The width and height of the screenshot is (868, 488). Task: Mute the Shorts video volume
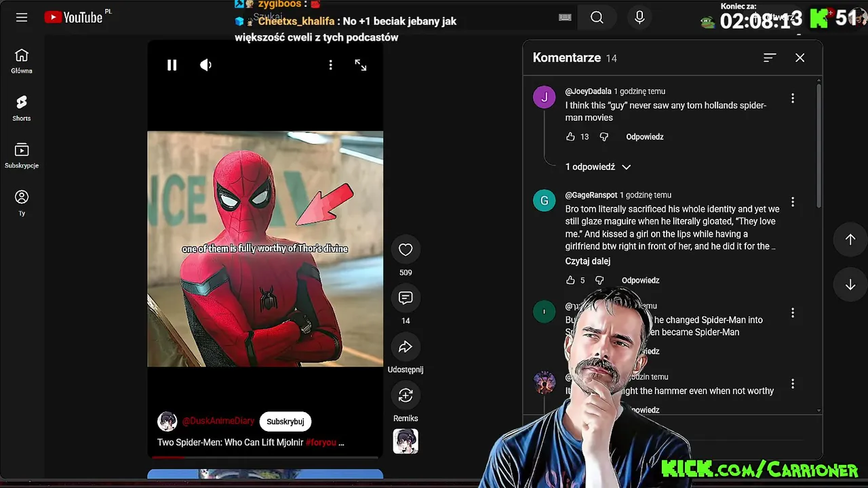[x=205, y=65]
